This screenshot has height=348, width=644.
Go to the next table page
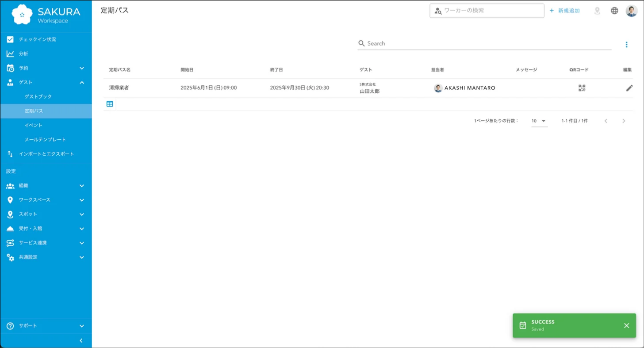click(624, 121)
